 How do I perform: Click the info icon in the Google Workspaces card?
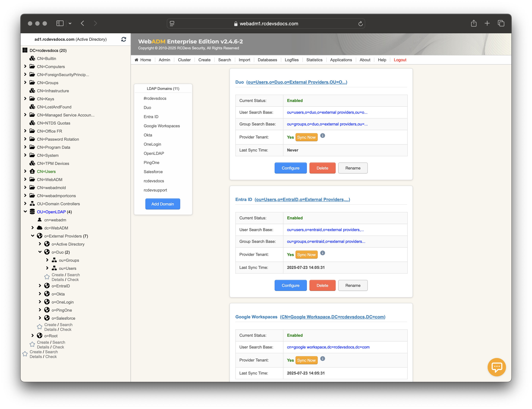pyautogui.click(x=322, y=359)
